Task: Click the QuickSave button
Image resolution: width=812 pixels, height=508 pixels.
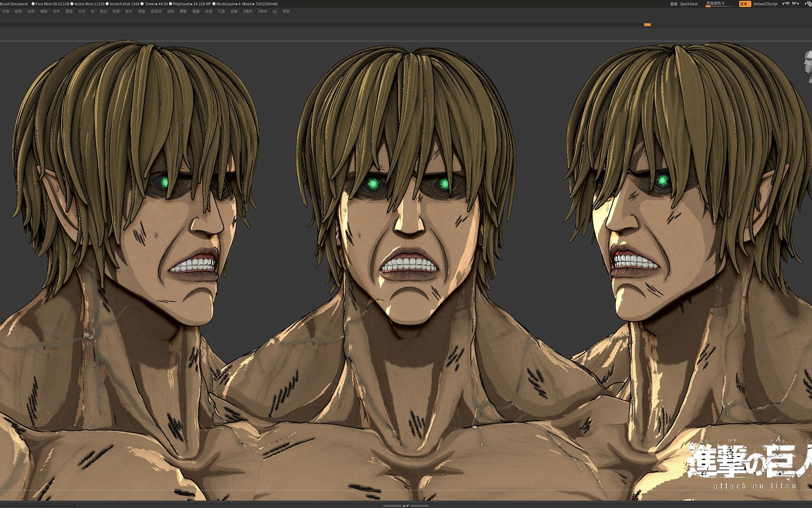Action: pyautogui.click(x=689, y=4)
